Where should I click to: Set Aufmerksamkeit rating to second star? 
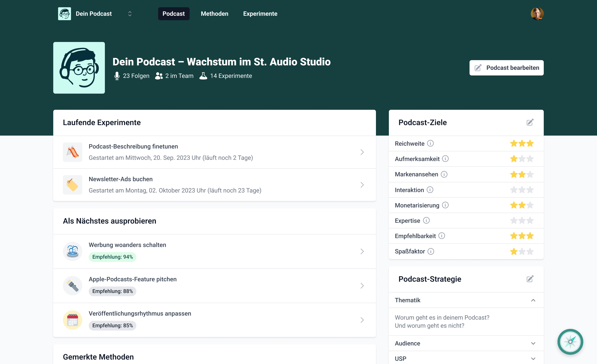522,159
